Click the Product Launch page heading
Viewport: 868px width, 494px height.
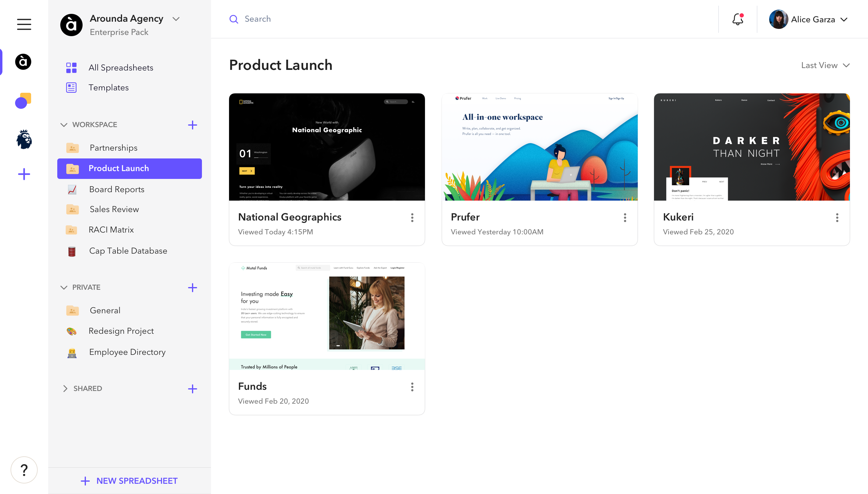tap(281, 65)
